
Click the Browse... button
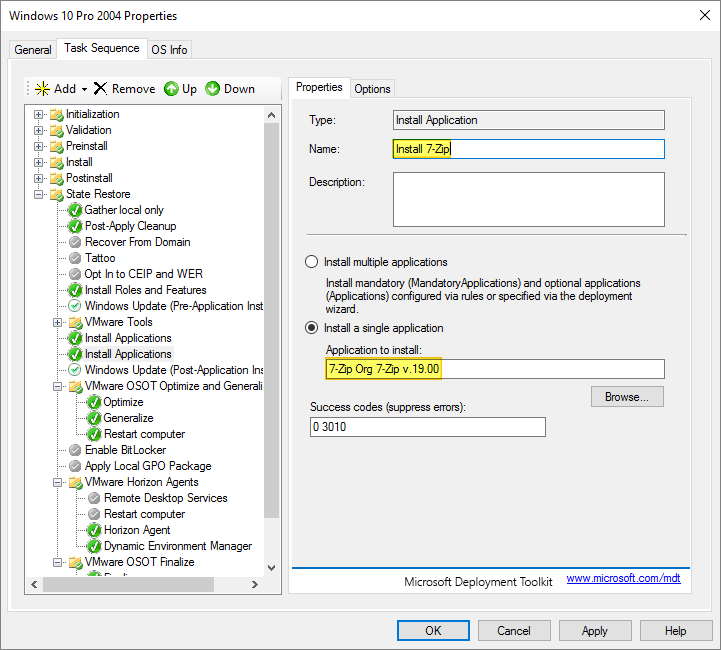click(x=627, y=397)
